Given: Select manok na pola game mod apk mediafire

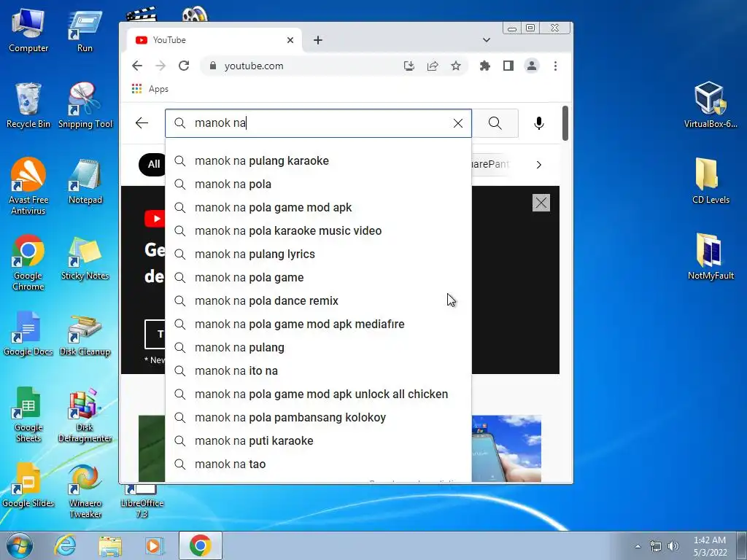Looking at the screenshot, I should tap(318, 324).
